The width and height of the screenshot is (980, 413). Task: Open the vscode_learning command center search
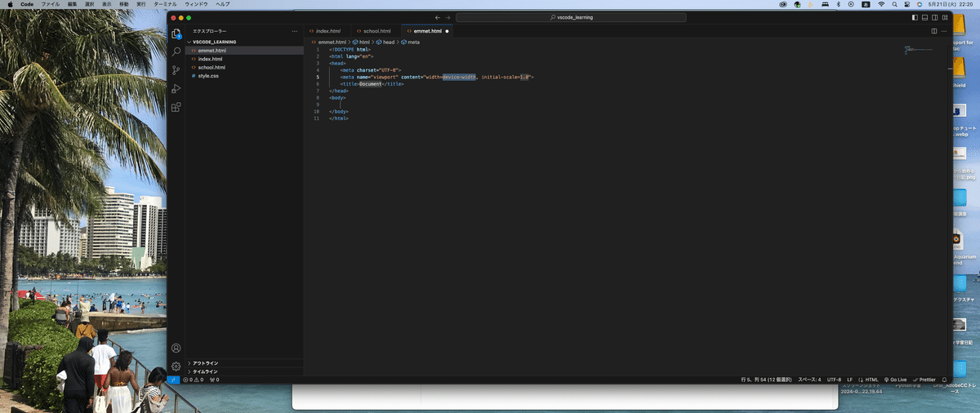pos(571,17)
